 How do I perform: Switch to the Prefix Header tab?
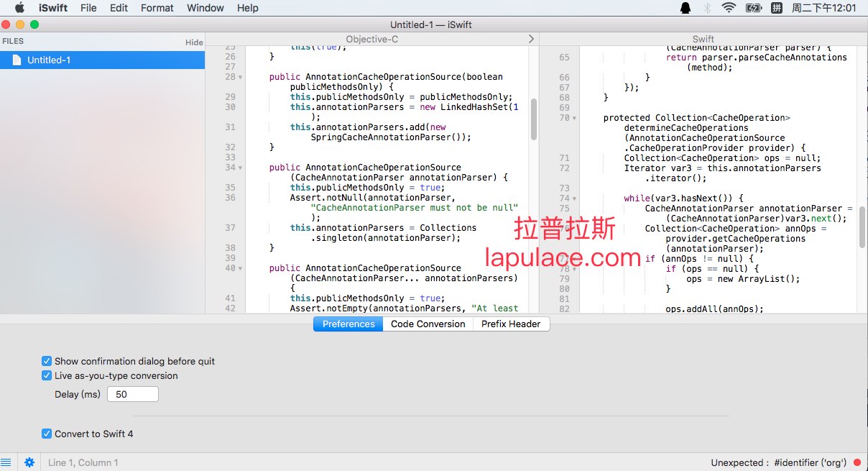click(510, 324)
